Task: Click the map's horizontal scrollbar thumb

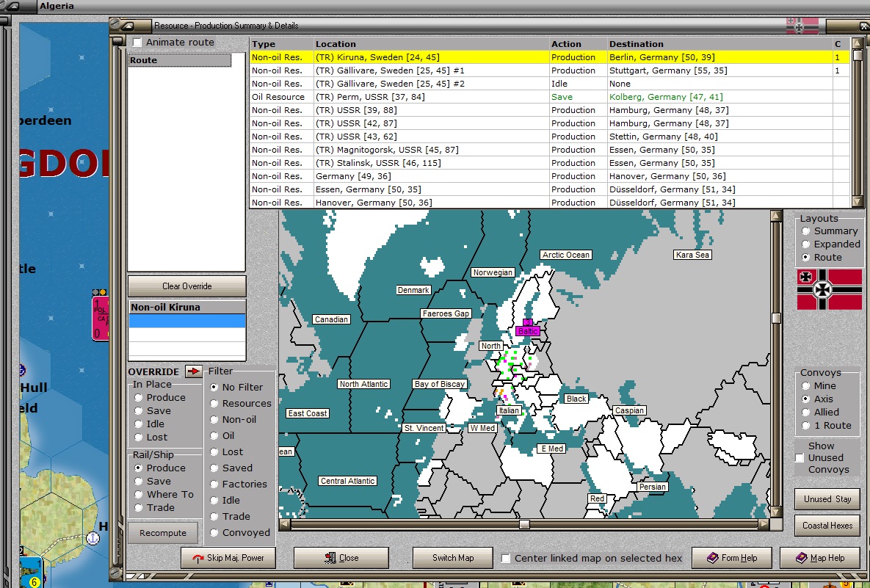Action: pos(523,523)
